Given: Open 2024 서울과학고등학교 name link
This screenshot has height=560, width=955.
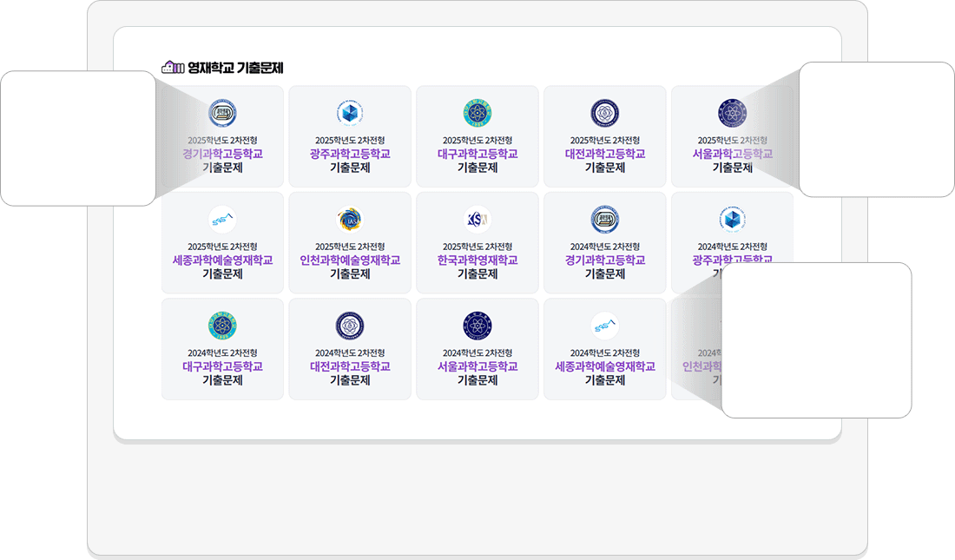Looking at the screenshot, I should coord(477,366).
